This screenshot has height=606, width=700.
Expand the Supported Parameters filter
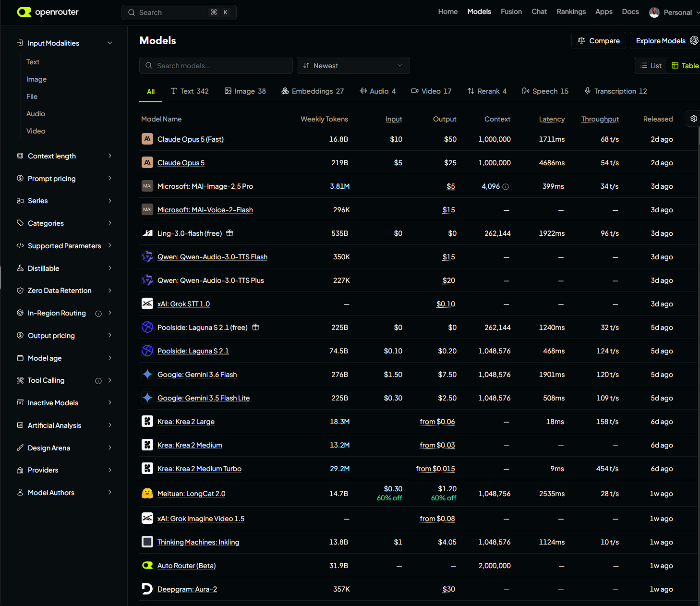pyautogui.click(x=65, y=246)
